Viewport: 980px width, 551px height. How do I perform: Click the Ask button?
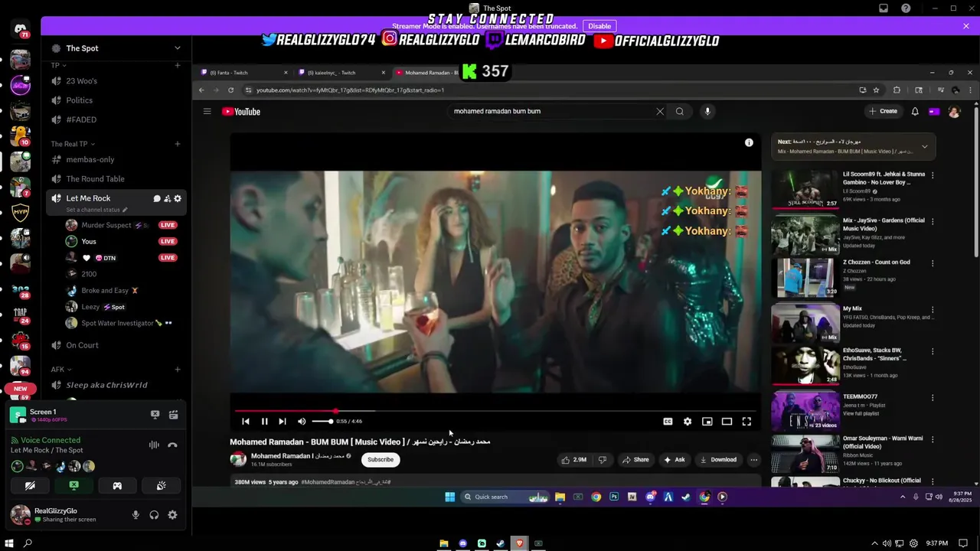tap(675, 460)
